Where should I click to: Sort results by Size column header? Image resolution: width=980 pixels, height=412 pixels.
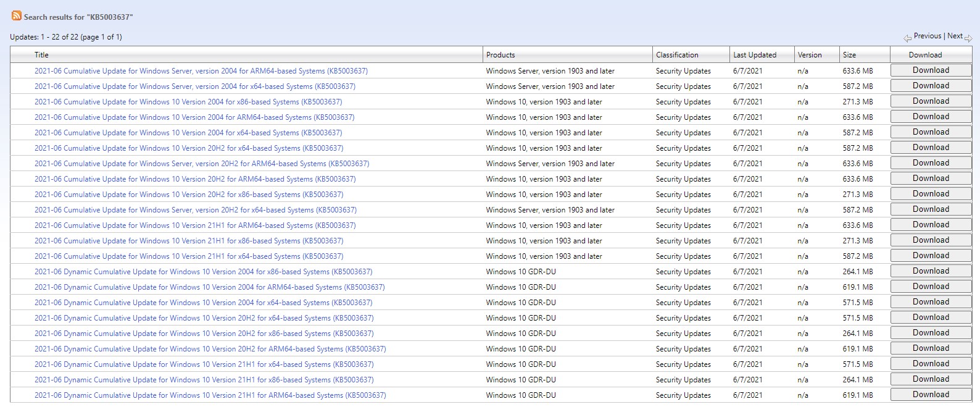(849, 55)
